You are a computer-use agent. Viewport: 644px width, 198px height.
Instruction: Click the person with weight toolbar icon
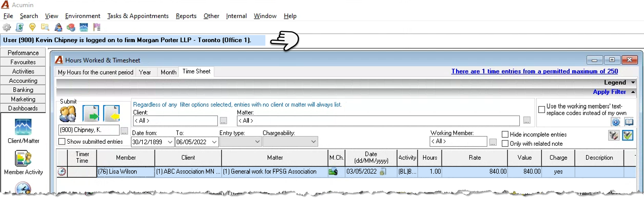coord(58,27)
